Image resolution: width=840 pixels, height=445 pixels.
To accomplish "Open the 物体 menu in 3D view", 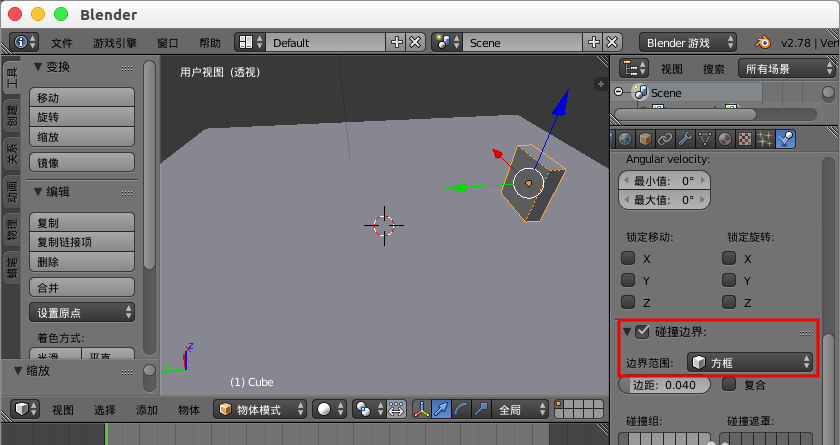I will 189,410.
